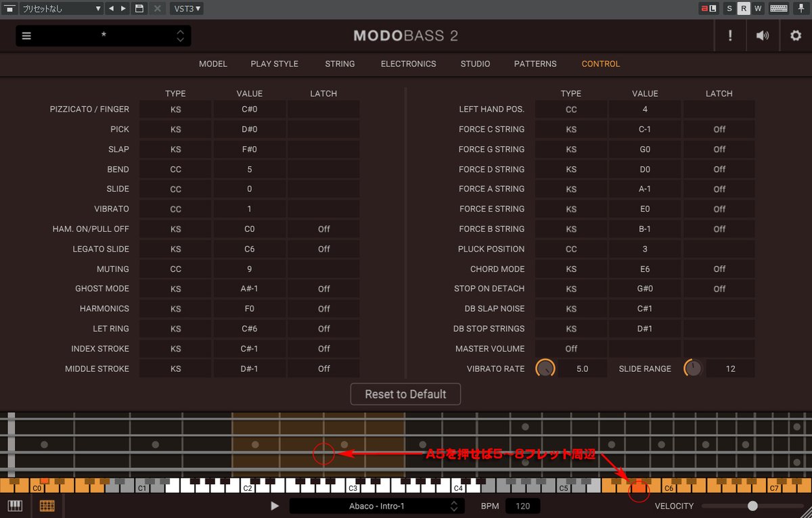
Task: Load the previous host preset arrow
Action: tap(112, 8)
